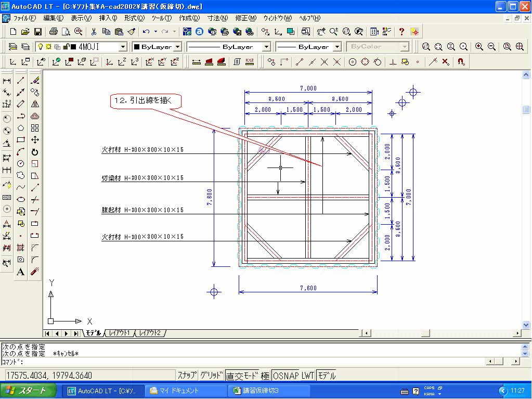Apply Match Properties brush icon
Image resolution: width=532 pixels, height=399 pixels.
pyautogui.click(x=132, y=32)
